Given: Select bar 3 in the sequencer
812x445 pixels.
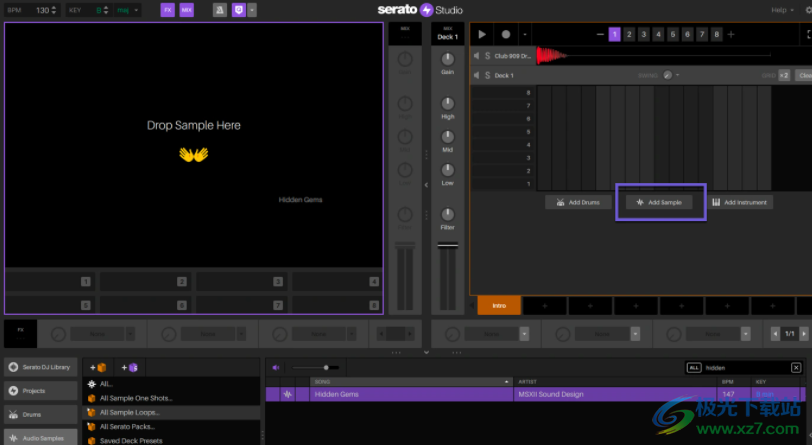Looking at the screenshot, I should pos(644,34).
